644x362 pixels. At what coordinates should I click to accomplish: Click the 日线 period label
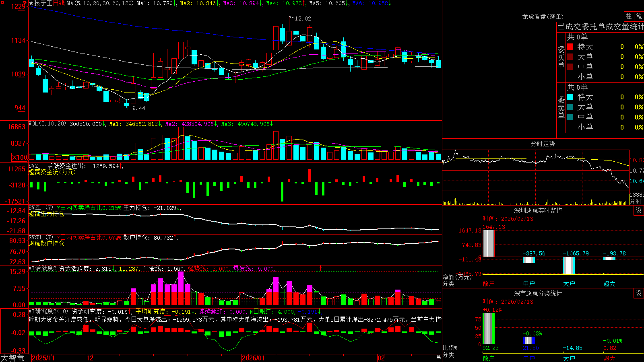tap(59, 3)
